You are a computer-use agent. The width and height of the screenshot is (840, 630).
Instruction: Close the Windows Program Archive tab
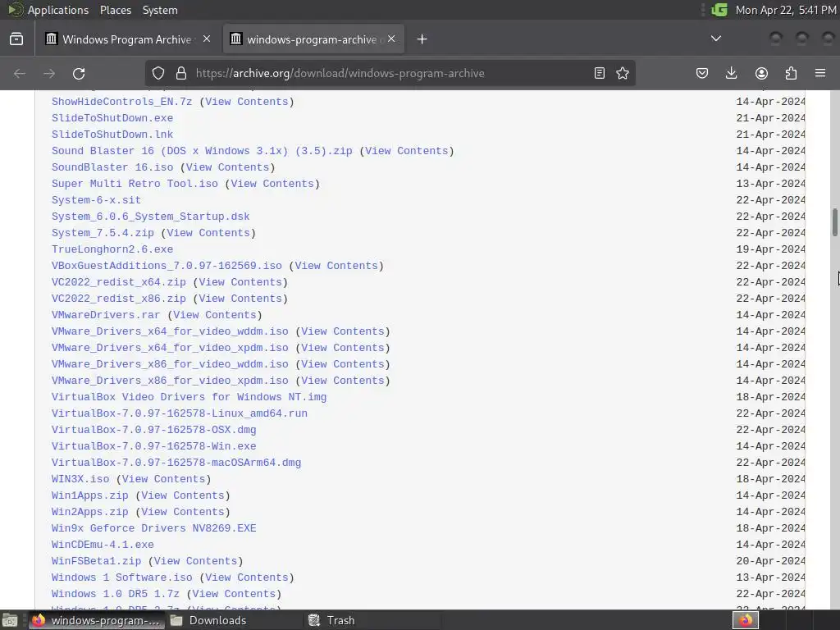pyautogui.click(x=207, y=39)
